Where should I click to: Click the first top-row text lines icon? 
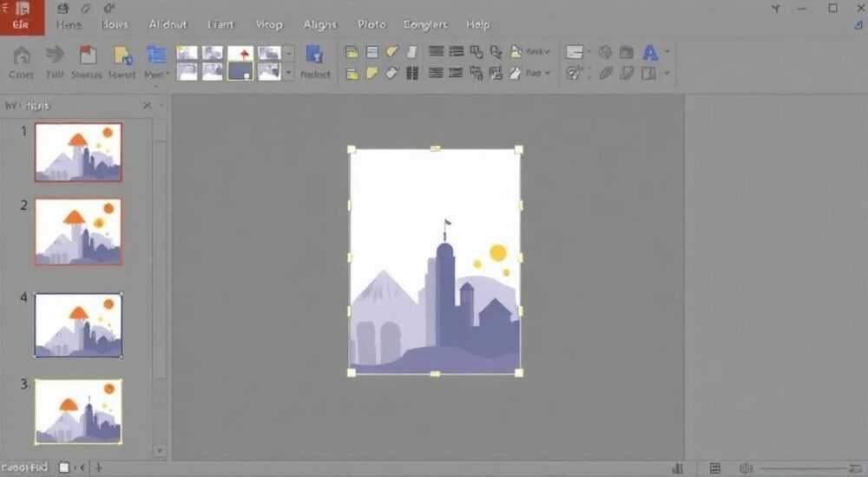pyautogui.click(x=437, y=51)
